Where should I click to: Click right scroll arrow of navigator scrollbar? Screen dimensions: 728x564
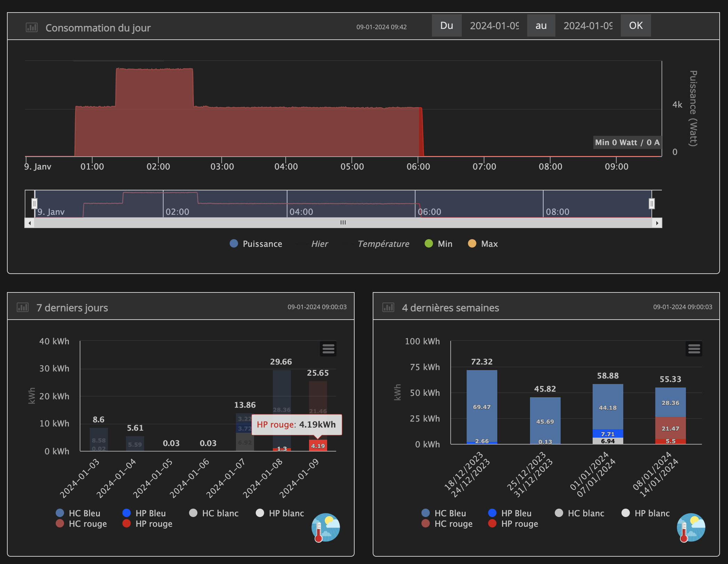pyautogui.click(x=657, y=223)
